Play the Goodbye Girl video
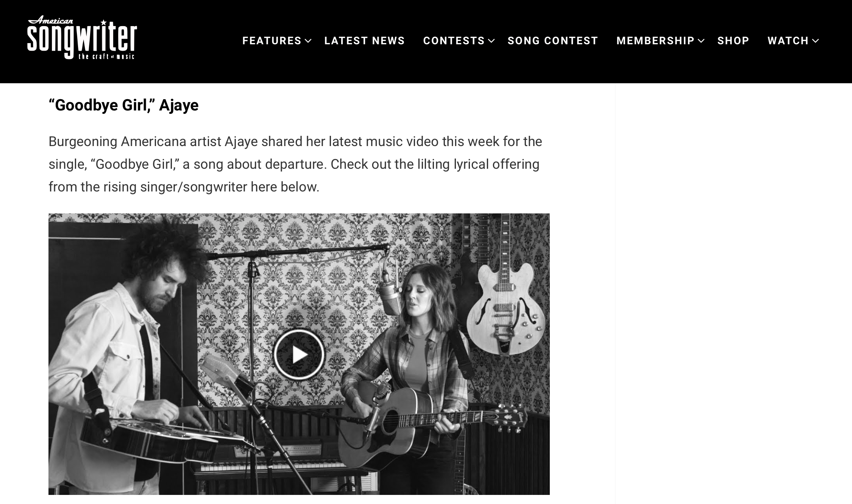Screen dimensions: 852x504 click(x=299, y=354)
